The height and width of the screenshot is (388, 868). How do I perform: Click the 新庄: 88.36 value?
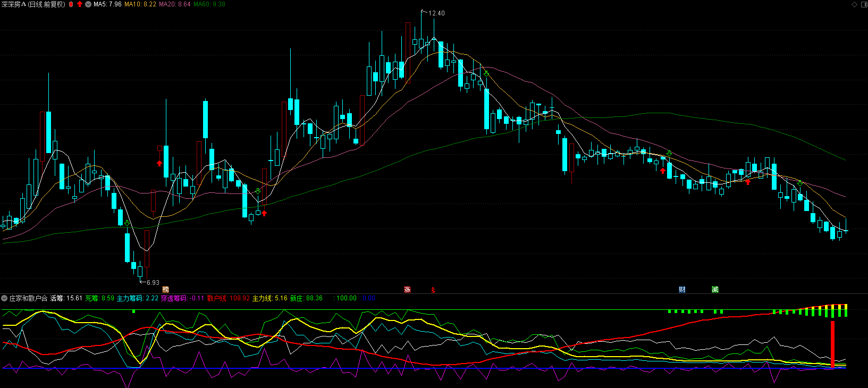(306, 298)
